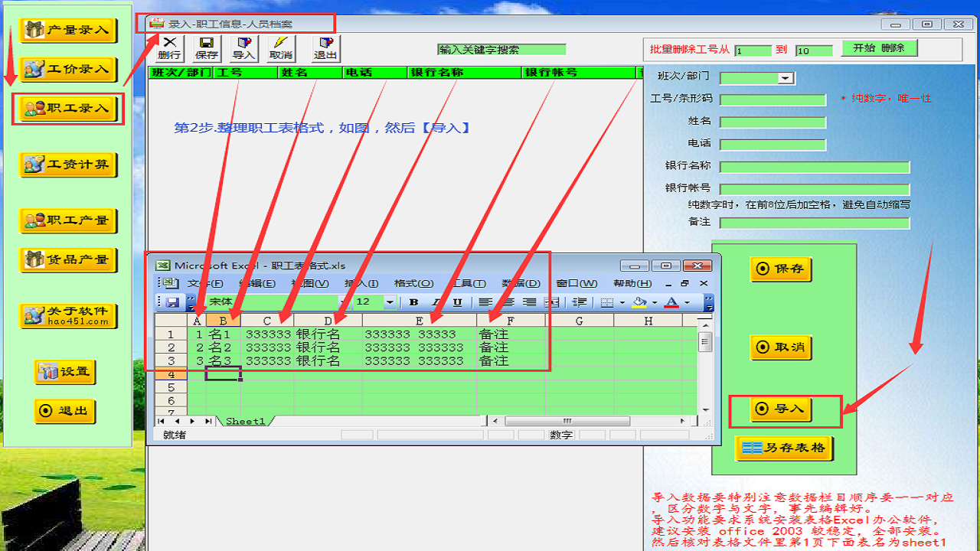Switch to the Sheet1 tab
The width and height of the screenshot is (980, 551).
click(245, 421)
